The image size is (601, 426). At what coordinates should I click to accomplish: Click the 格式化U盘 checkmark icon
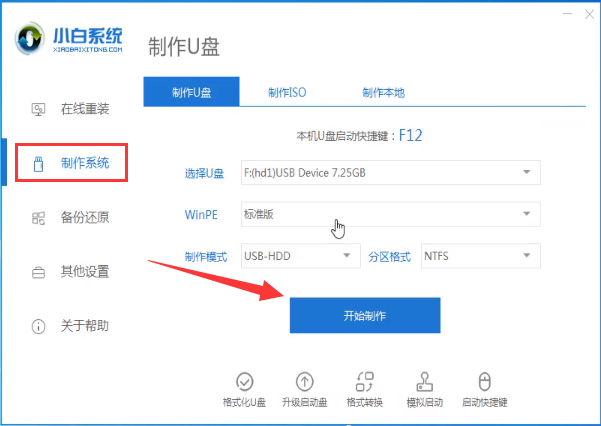[x=245, y=382]
